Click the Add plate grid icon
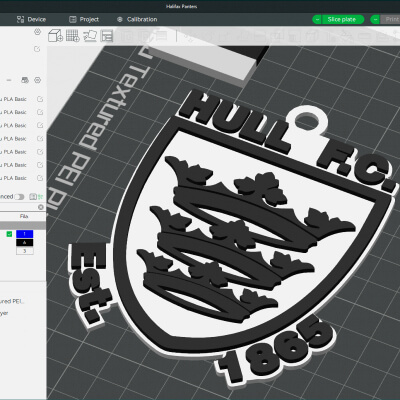The width and height of the screenshot is (400, 400). 72,35
